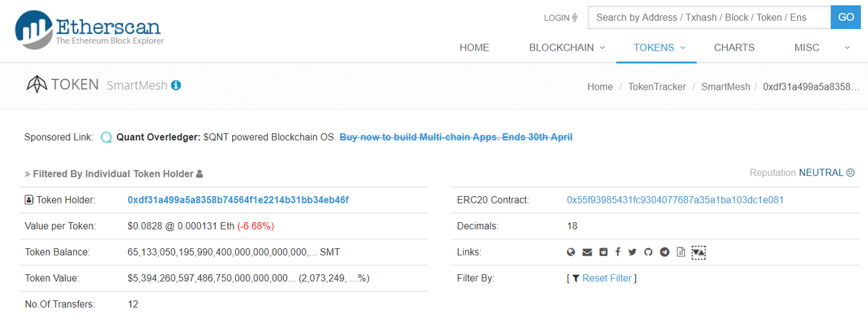Go to SmartMesh in the breadcrumb
868x330 pixels.
coord(726,86)
